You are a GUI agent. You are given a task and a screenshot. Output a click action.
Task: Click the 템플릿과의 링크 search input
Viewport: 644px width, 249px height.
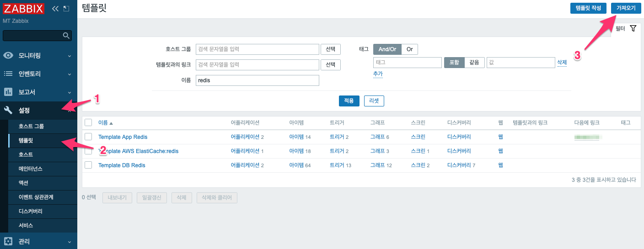point(257,65)
